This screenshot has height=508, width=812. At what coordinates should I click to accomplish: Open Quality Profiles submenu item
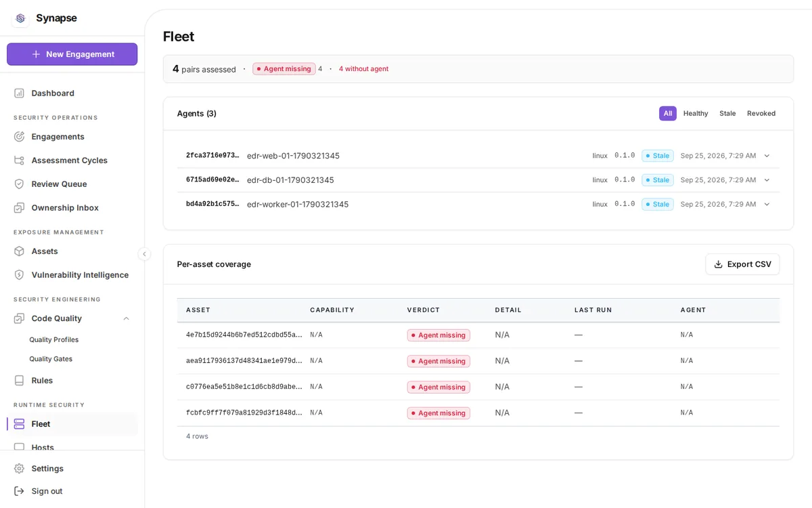(x=54, y=339)
